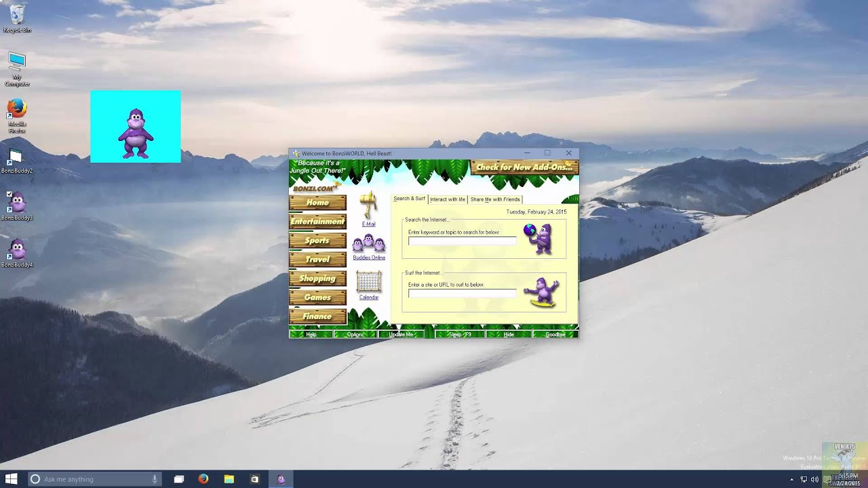Open the Sports category
The height and width of the screenshot is (488, 868).
[x=317, y=241]
